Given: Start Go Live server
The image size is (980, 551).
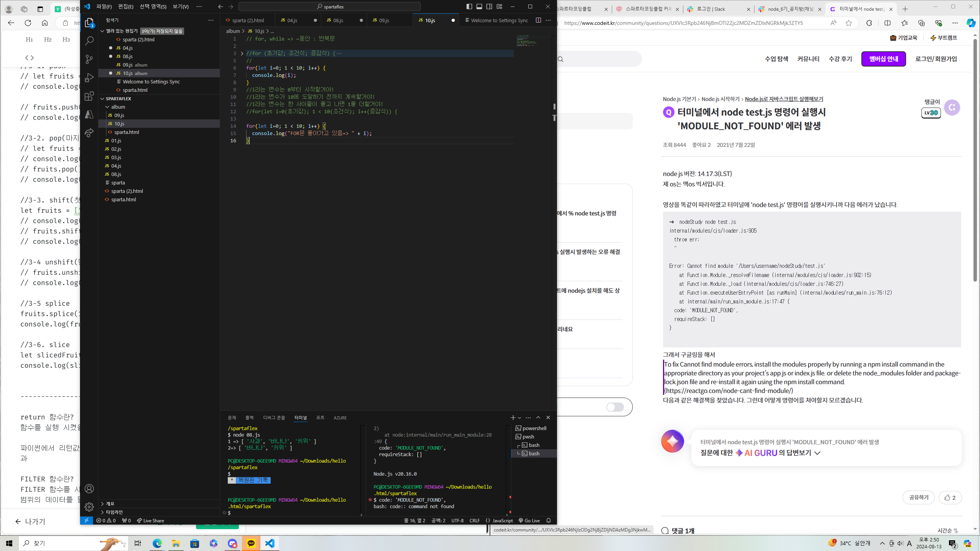Looking at the screenshot, I should tap(529, 520).
